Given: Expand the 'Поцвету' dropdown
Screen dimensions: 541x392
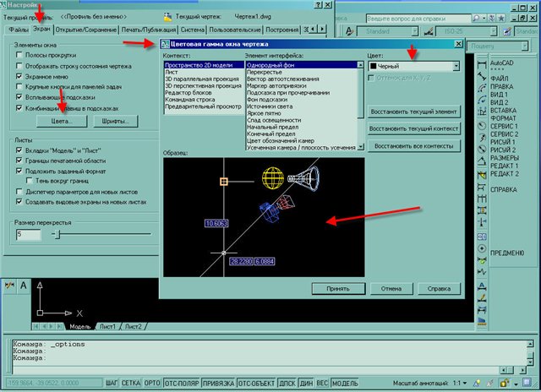Looking at the screenshot, I should 525,46.
